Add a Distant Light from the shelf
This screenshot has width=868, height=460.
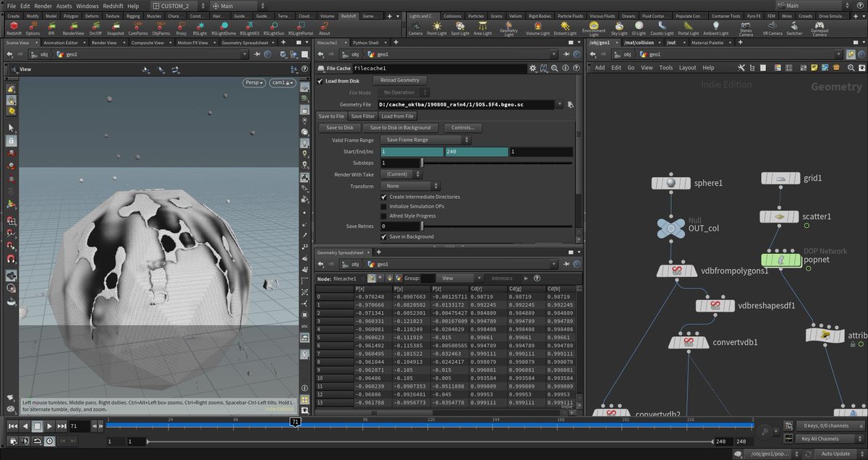pos(566,27)
